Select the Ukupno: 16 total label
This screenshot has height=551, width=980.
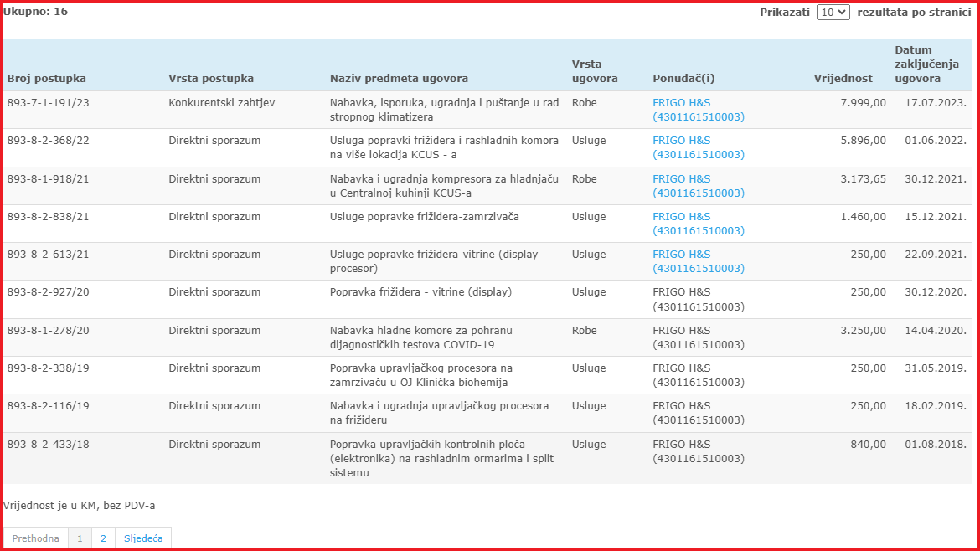point(36,11)
